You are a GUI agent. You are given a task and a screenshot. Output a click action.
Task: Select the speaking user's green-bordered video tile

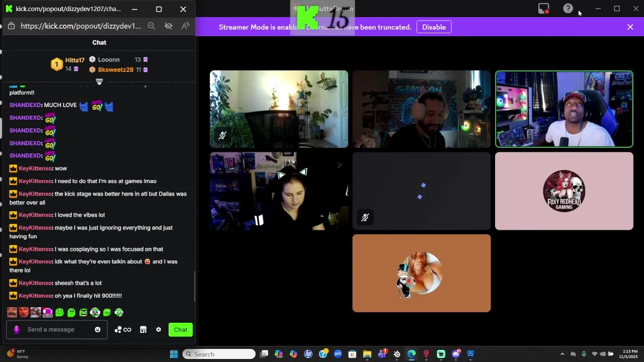coord(564,109)
